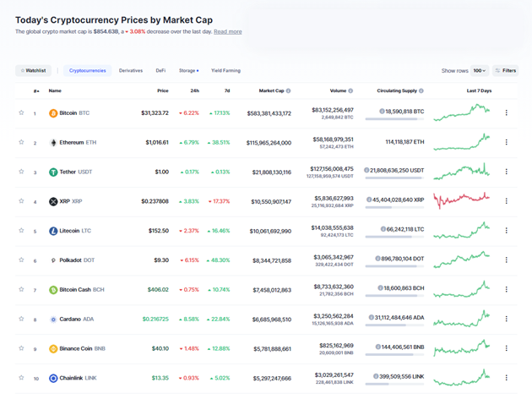Star Bitcoin Cash to add to watchlist
This screenshot has height=399, width=532.
[x=21, y=289]
